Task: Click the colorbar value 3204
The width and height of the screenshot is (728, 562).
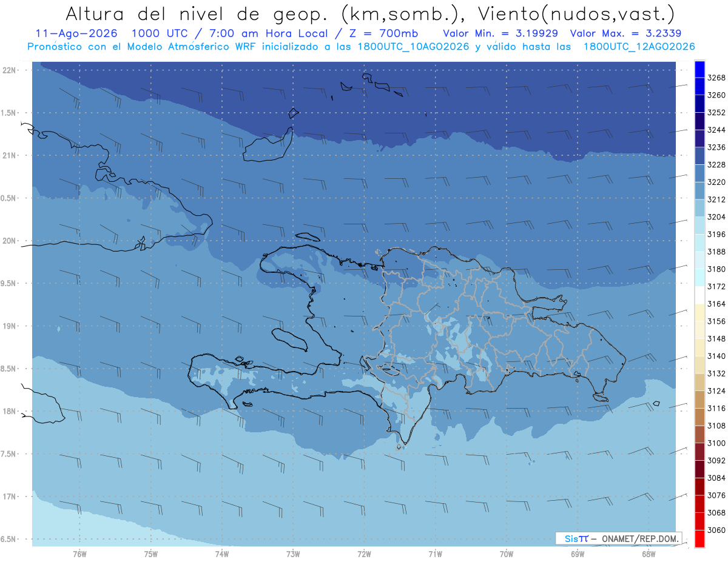Action: (716, 217)
